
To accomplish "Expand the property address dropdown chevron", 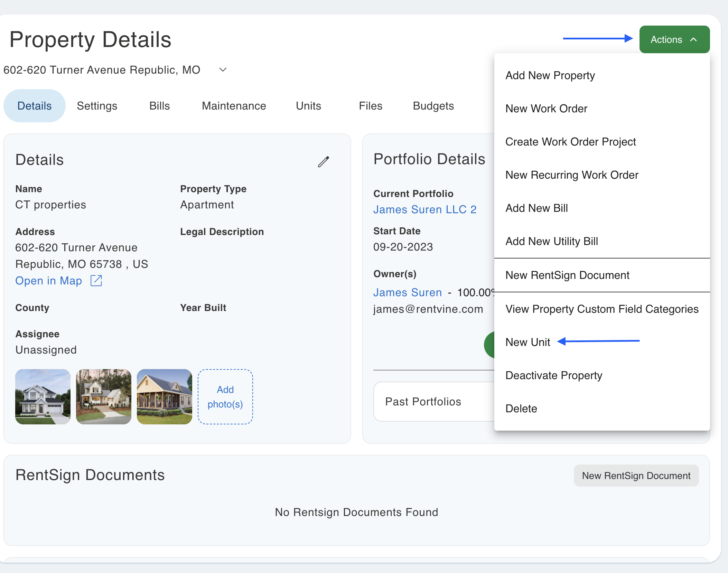I will (x=223, y=70).
